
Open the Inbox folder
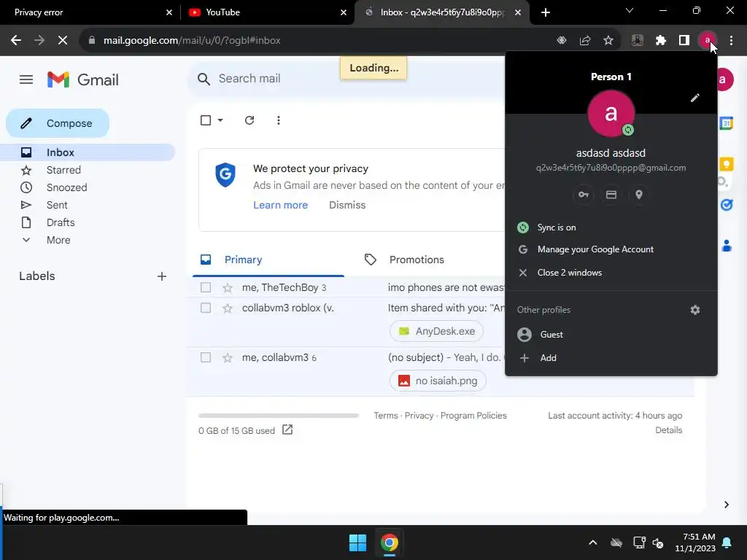coord(88,152)
